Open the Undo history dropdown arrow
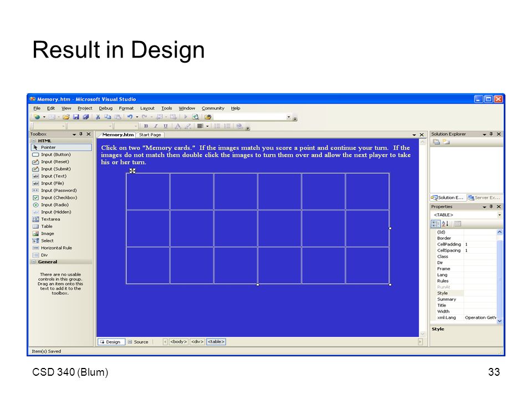The image size is (532, 399). [137, 117]
